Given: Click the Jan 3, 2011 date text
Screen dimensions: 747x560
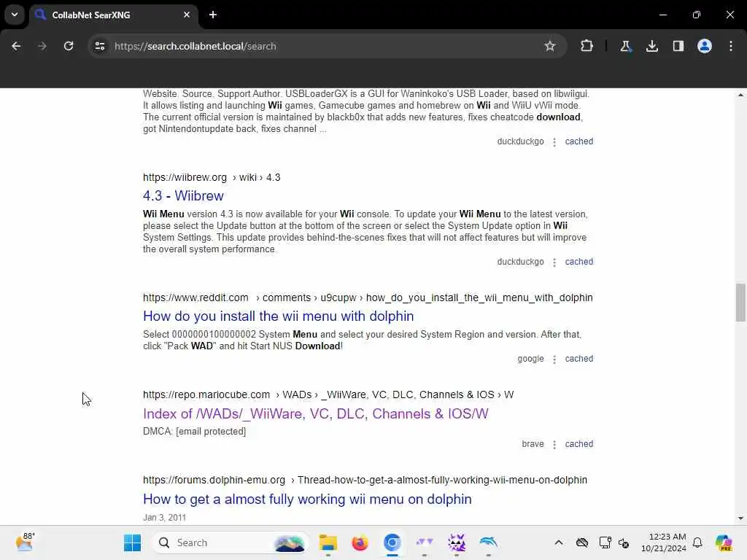Looking at the screenshot, I should 164,518.
